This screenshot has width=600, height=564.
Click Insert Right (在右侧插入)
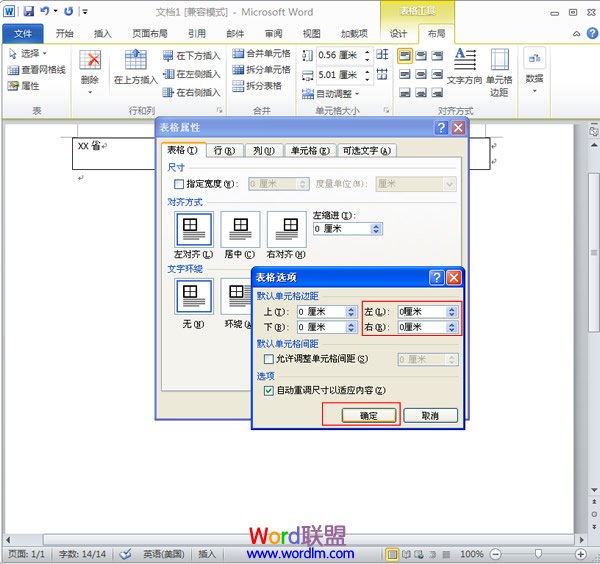point(191,92)
